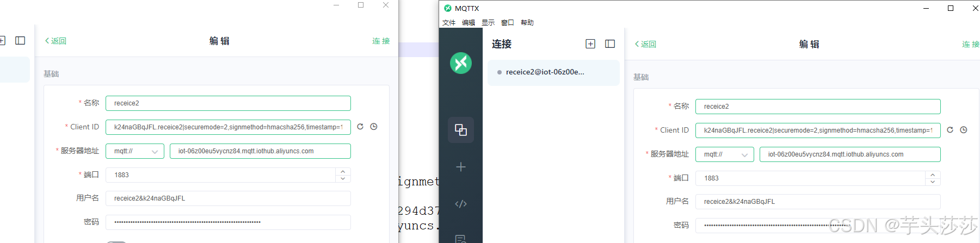This screenshot has width=980, height=243.
Task: Open protocol mqtt:// dropdown in left window
Action: coord(135,151)
